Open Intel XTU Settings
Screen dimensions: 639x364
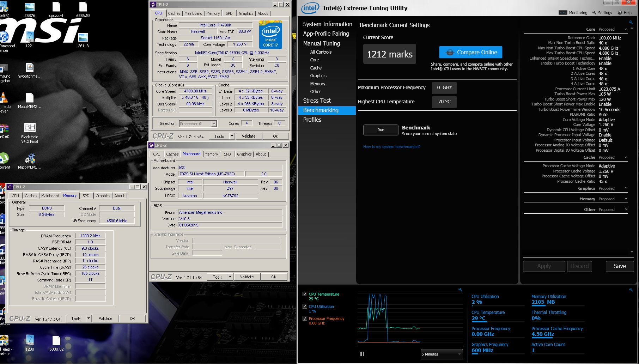click(602, 13)
